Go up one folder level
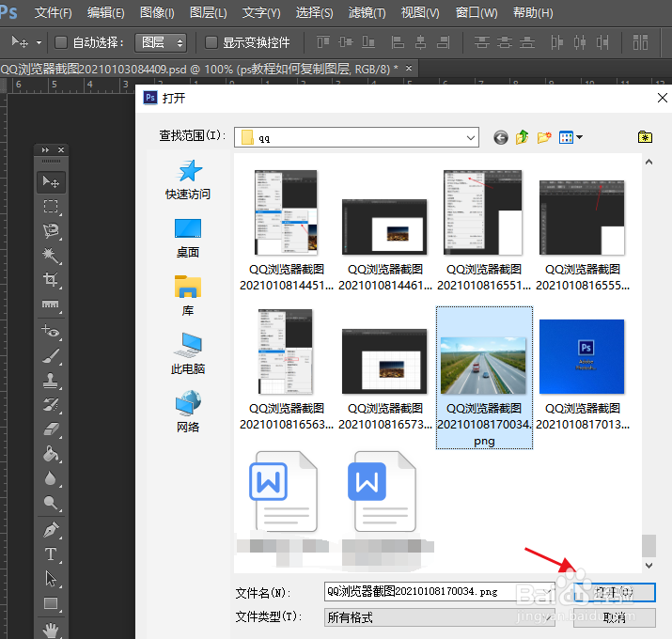Viewport: 672px width, 639px height. 522,137
